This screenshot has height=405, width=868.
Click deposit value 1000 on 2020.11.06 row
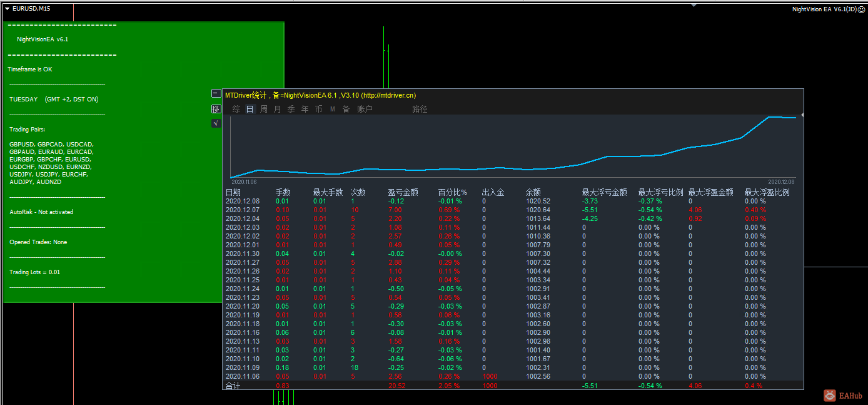pyautogui.click(x=490, y=377)
